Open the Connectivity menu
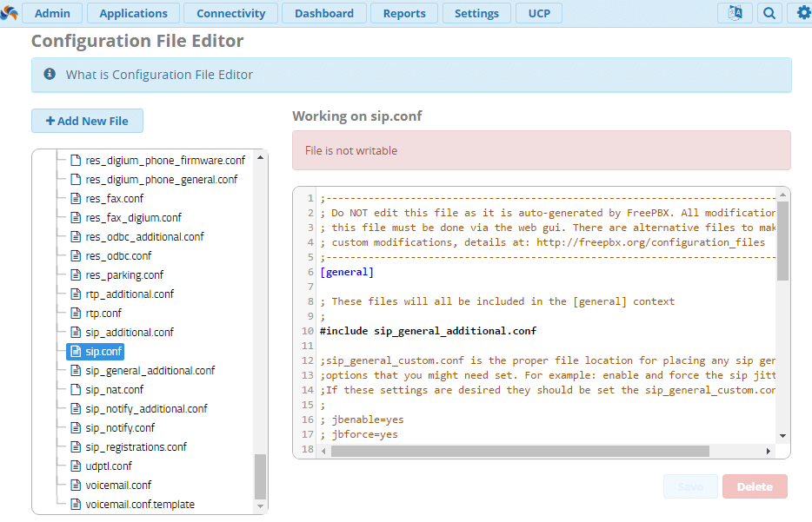This screenshot has height=522, width=812. 230,13
